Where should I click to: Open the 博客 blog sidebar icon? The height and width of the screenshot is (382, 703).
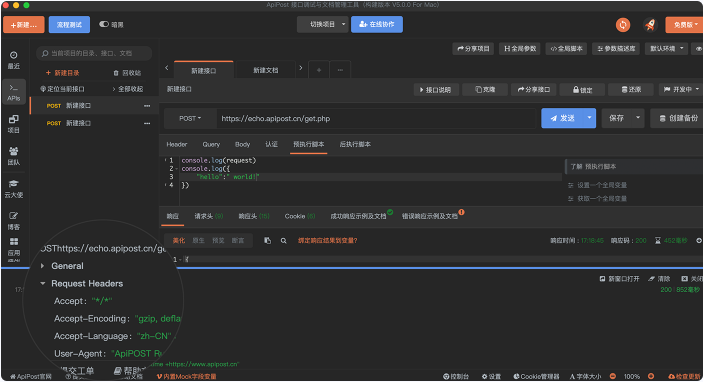point(13,221)
